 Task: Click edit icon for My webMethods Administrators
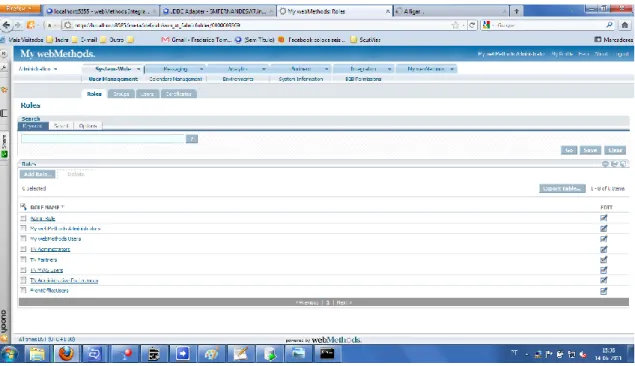click(x=603, y=228)
